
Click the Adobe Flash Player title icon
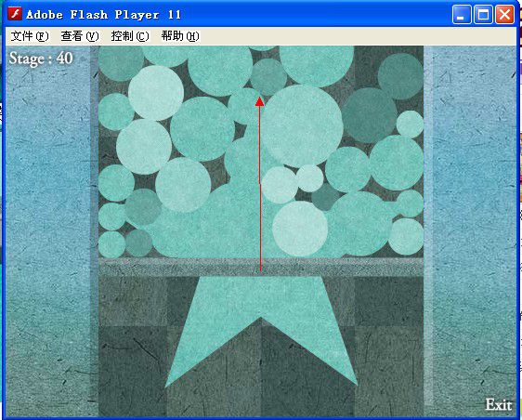tap(14, 14)
